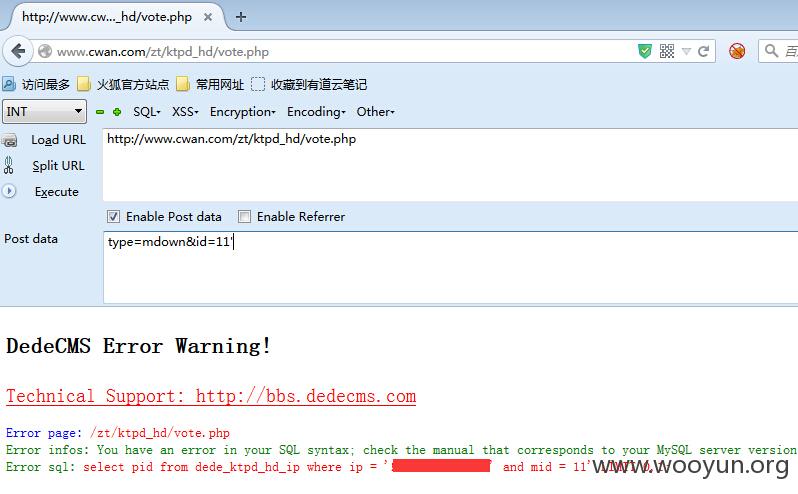The width and height of the screenshot is (798, 494).
Task: Click the Load URL icon
Action: 10,140
